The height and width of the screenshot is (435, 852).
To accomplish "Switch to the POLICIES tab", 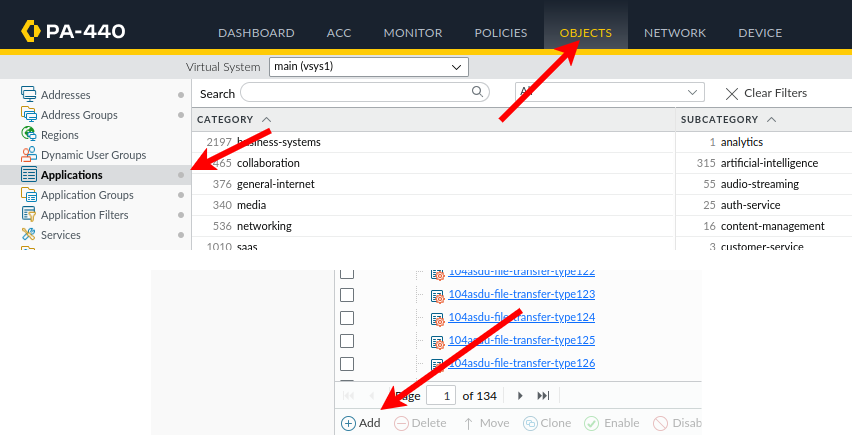I will tap(500, 33).
